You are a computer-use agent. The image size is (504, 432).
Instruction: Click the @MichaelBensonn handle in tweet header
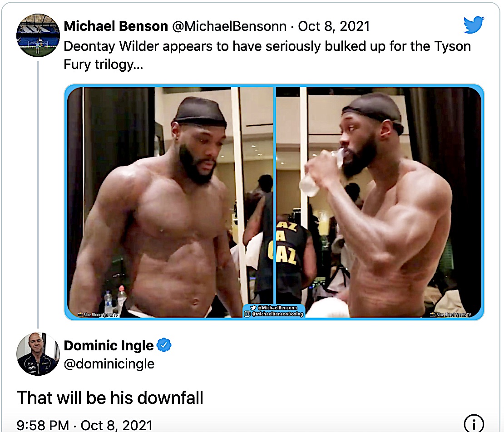point(229,26)
